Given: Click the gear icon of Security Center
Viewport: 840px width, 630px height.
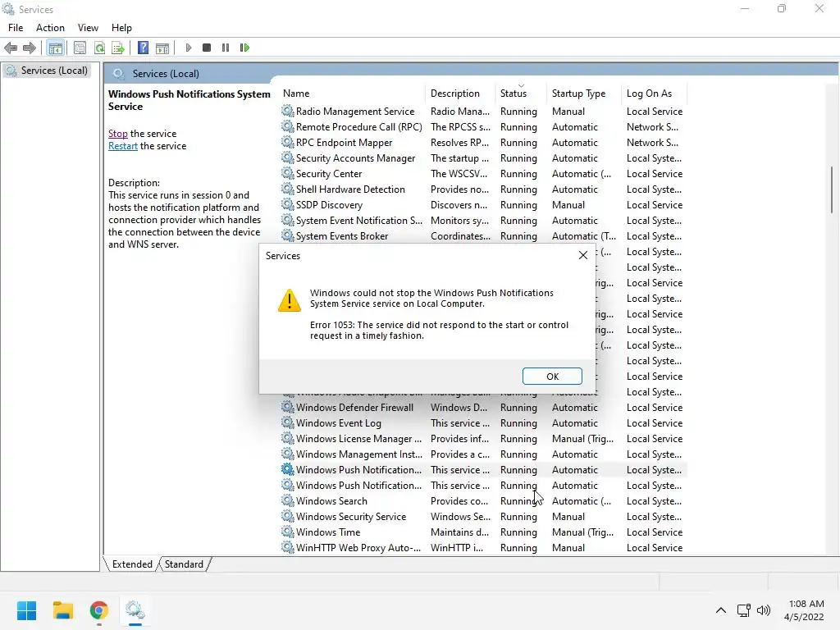Looking at the screenshot, I should pos(288,173).
